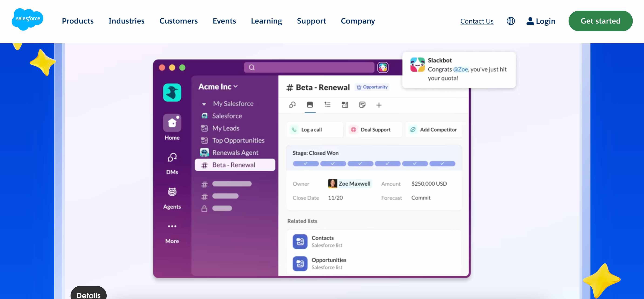Open the Industries menu
644x299 pixels.
pyautogui.click(x=126, y=21)
